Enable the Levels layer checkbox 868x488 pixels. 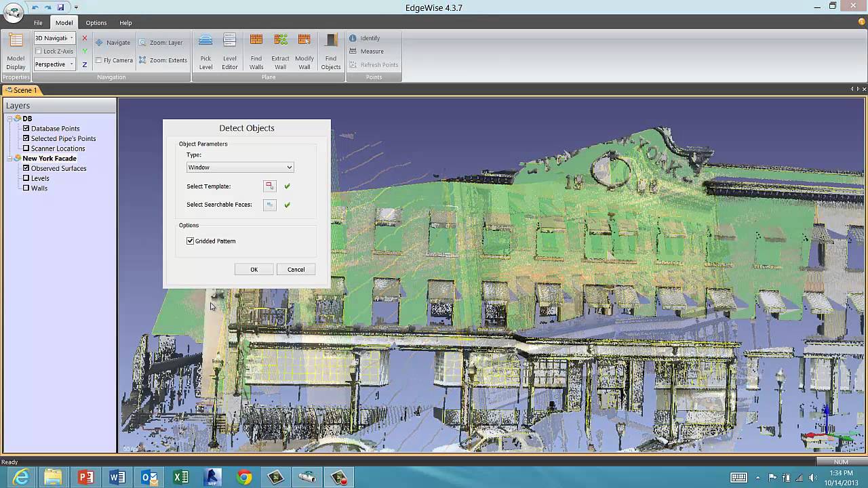tap(26, 178)
